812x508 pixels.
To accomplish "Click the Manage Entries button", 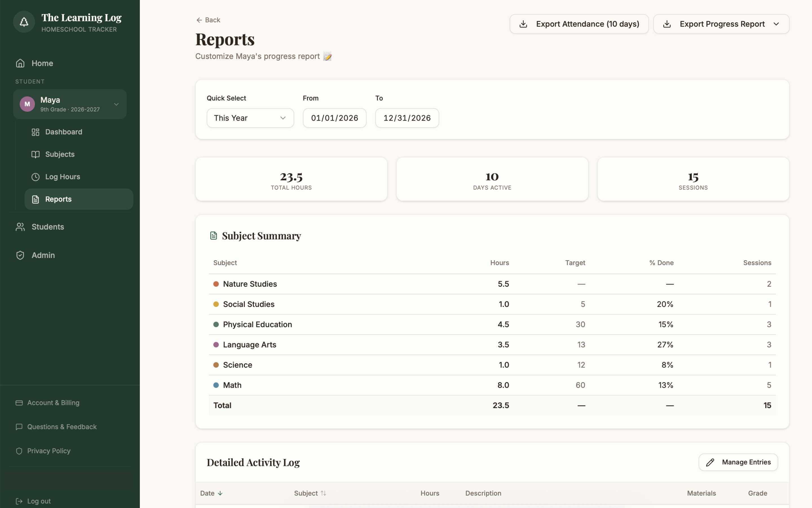I will [738, 462].
